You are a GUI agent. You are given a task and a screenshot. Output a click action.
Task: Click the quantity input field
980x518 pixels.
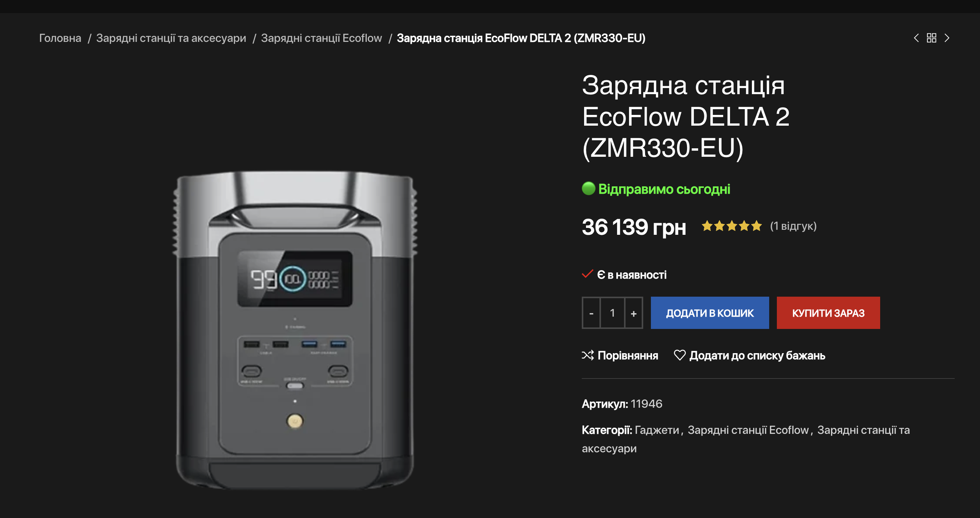pyautogui.click(x=612, y=313)
